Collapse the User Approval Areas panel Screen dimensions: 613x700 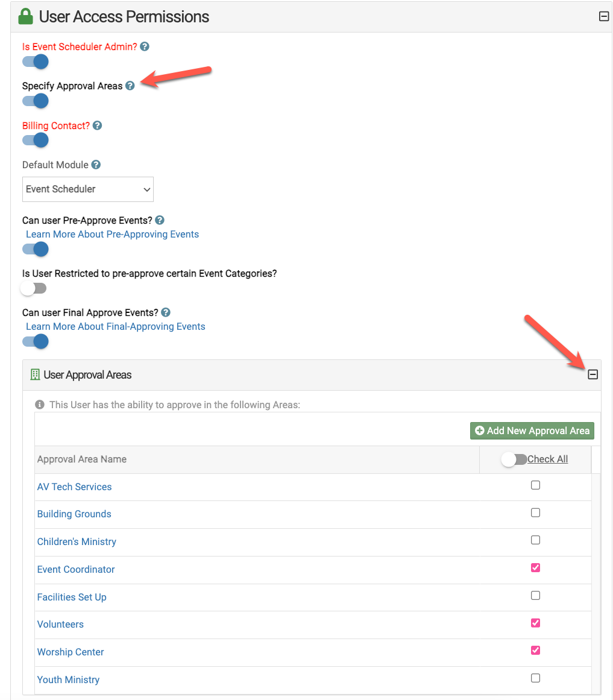(593, 374)
